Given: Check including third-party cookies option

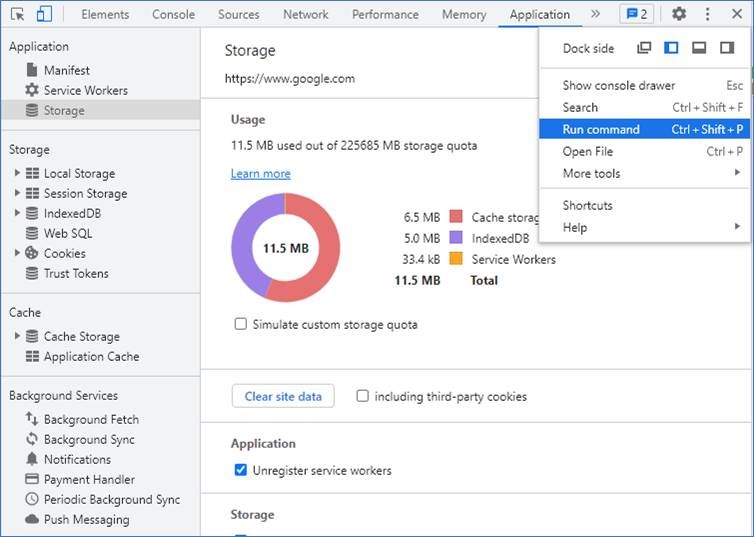Looking at the screenshot, I should point(362,396).
